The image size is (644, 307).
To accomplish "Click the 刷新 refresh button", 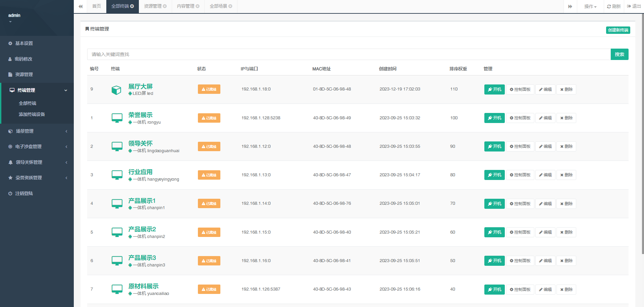I will [614, 6].
